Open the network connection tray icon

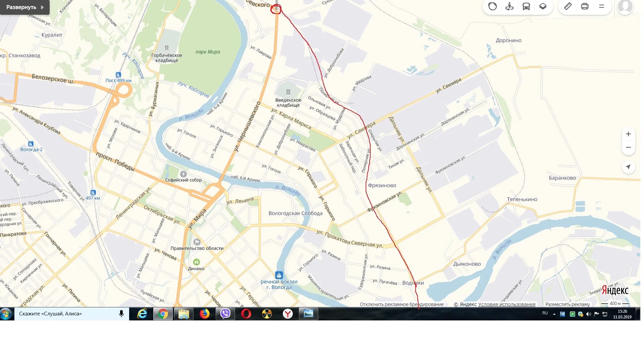(x=605, y=314)
